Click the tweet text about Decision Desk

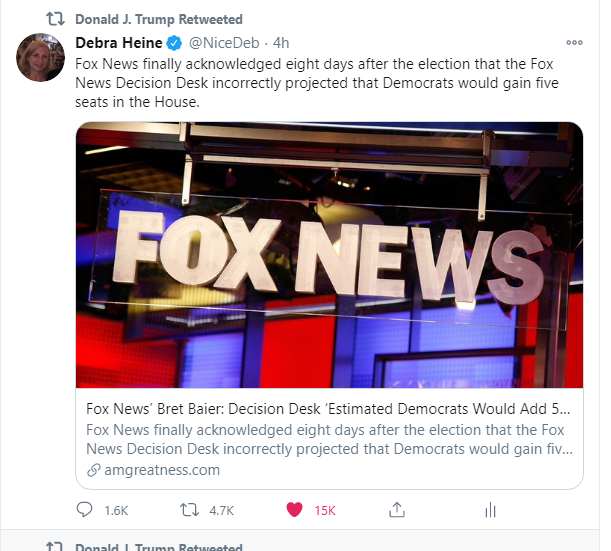(x=317, y=83)
